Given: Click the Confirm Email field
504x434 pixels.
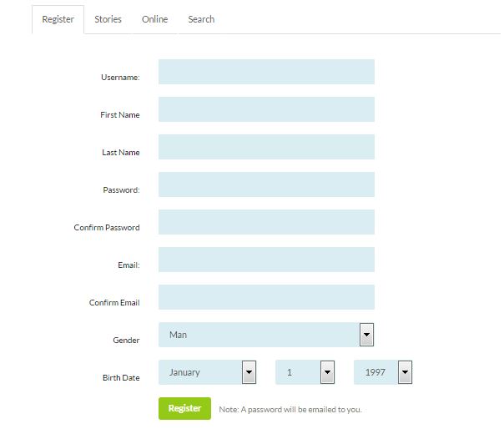Looking at the screenshot, I should point(266,297).
